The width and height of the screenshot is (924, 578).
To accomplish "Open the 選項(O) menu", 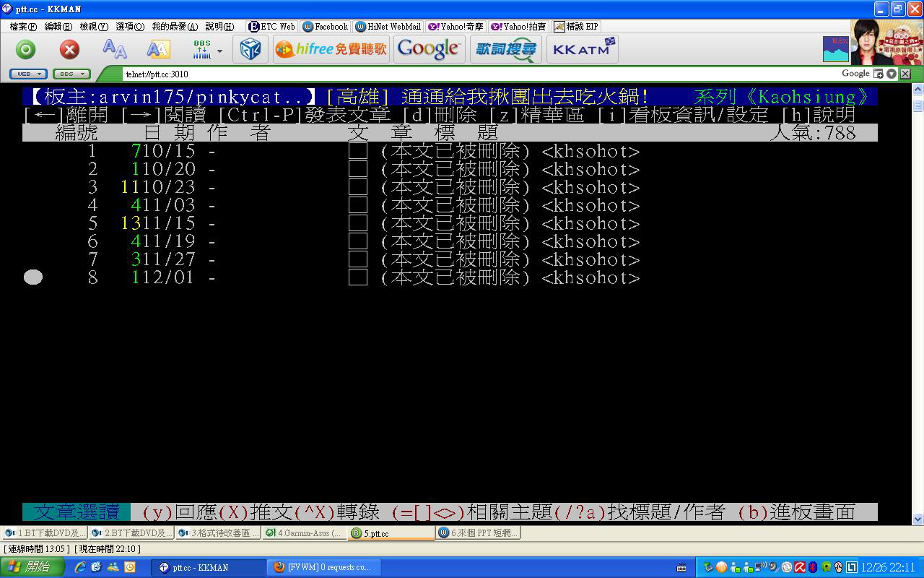I will 130,27.
